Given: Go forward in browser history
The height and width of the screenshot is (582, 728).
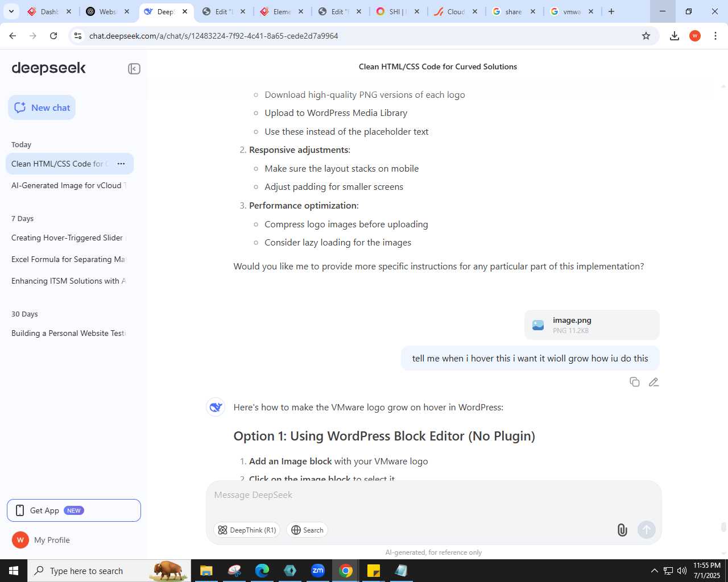Looking at the screenshot, I should 33,36.
